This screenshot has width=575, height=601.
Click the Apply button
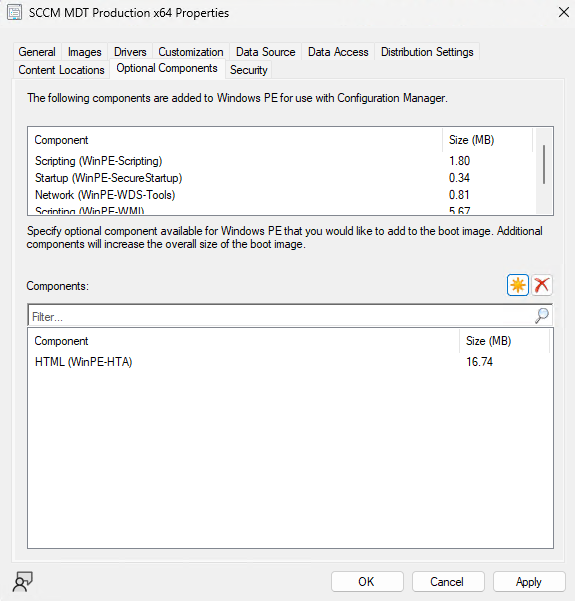pyautogui.click(x=529, y=581)
